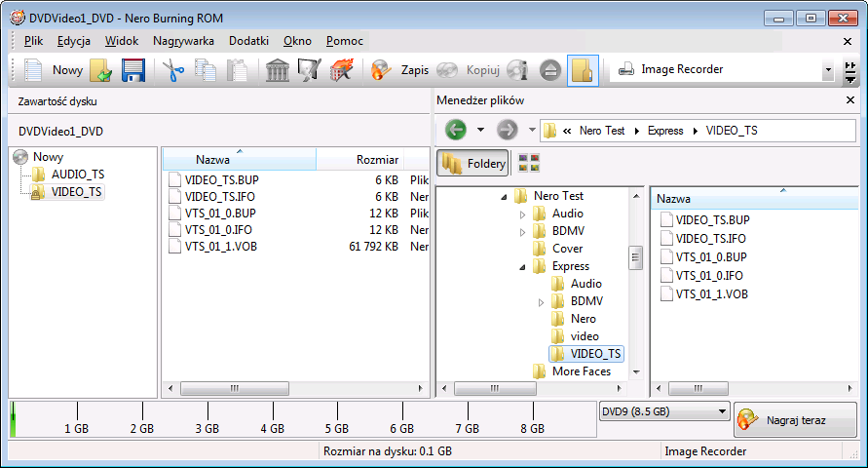The height and width of the screenshot is (468, 868).
Task: Open the Edycja menu
Action: tap(74, 41)
